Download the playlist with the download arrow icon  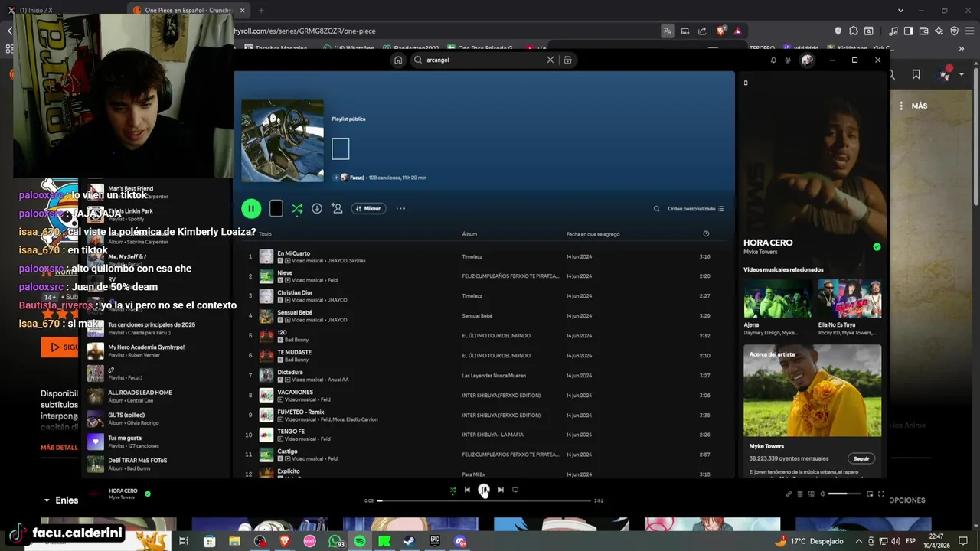(317, 208)
